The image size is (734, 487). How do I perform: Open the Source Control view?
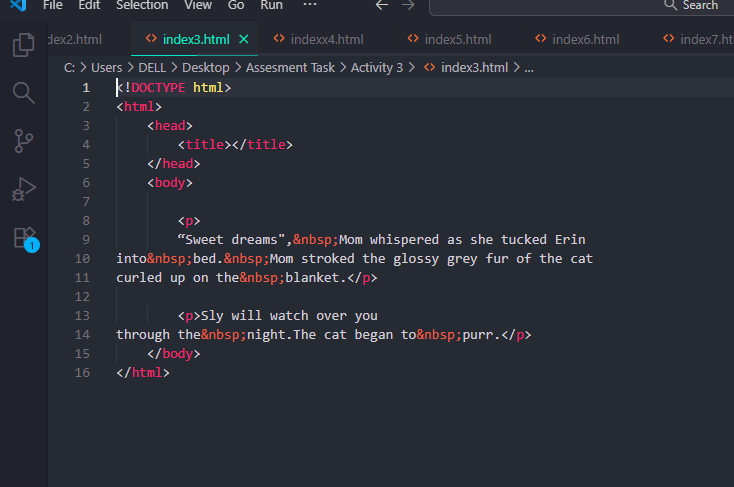(23, 141)
